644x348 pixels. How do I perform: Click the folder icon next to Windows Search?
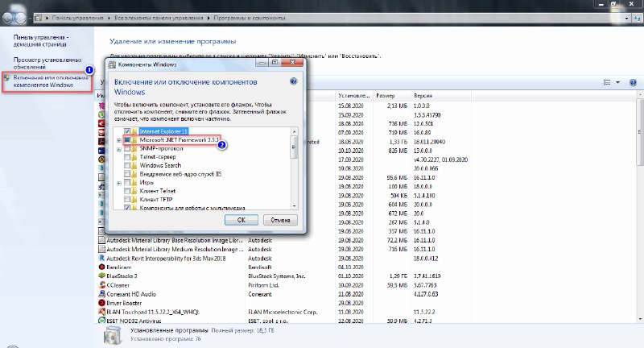[x=134, y=165]
